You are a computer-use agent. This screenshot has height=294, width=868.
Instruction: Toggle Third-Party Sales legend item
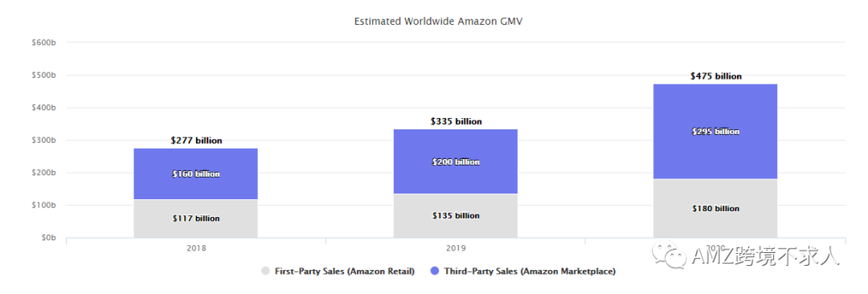(x=522, y=272)
